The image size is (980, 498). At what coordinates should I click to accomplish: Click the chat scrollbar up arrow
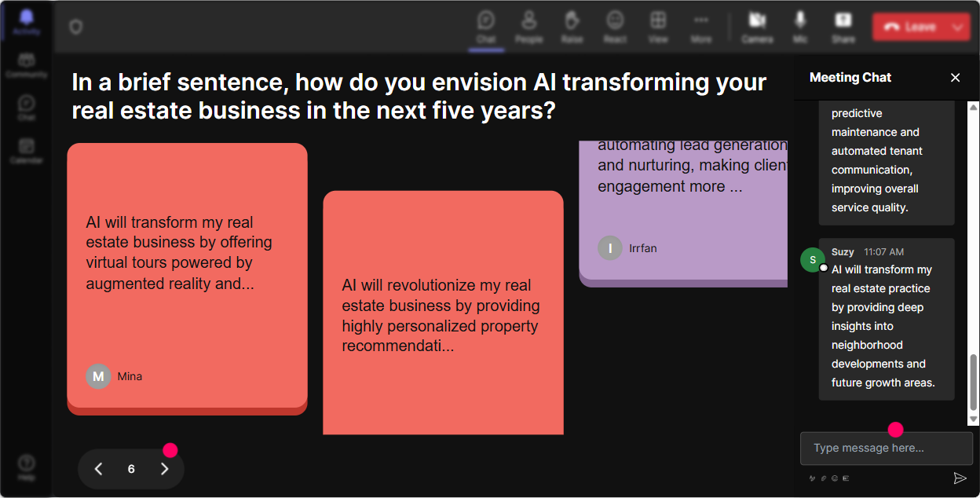974,107
